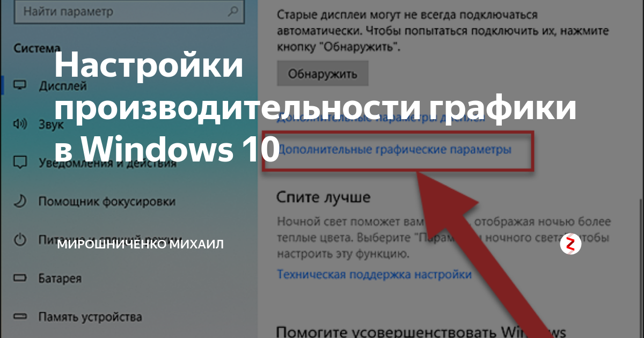Click author name Мирошниченко Михаил
644x338 pixels.
tap(141, 245)
